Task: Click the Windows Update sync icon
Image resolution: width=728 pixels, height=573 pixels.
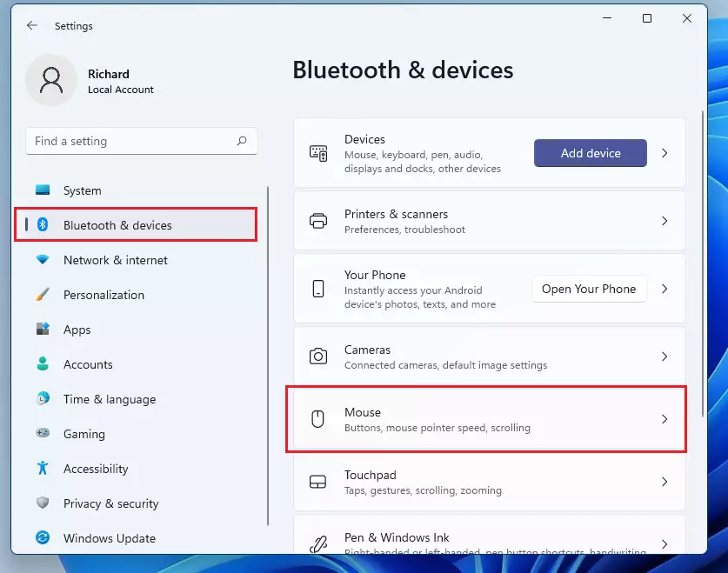Action: [43, 537]
